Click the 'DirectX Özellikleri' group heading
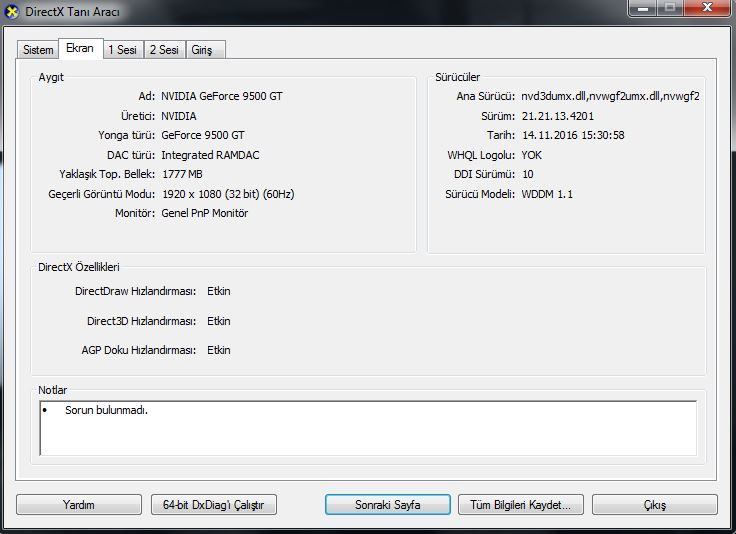Screen dimensions: 736x534 click(79, 267)
